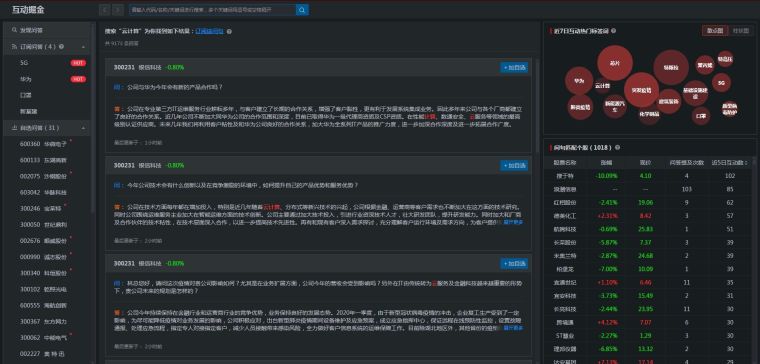Click the blue magnifier search button
Image resolution: width=760 pixels, height=364 pixels.
pyautogui.click(x=302, y=10)
